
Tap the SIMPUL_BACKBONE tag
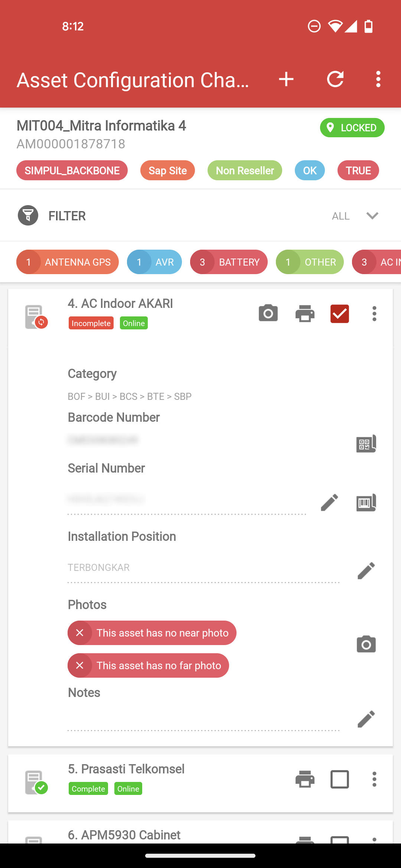(x=72, y=170)
